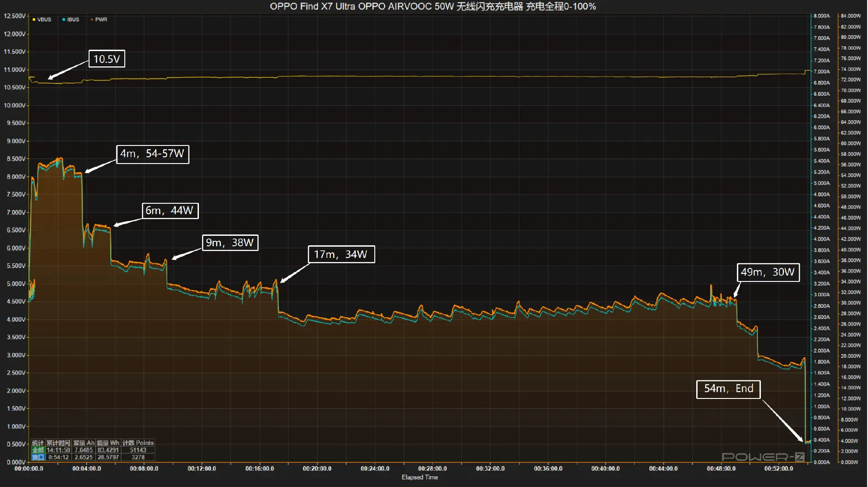
Task: Click the 8.000V voltage axis label
Action: [x=16, y=177]
